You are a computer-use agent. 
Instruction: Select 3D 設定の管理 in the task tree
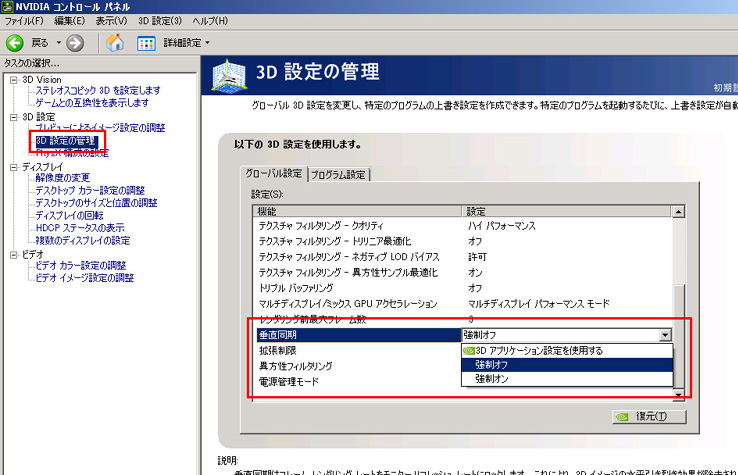pyautogui.click(x=66, y=141)
